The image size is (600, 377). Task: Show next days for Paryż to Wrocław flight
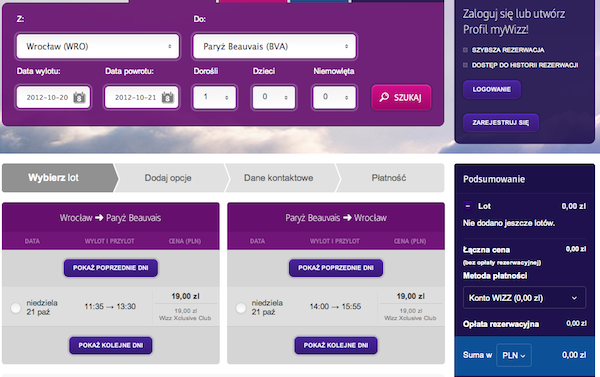point(336,345)
